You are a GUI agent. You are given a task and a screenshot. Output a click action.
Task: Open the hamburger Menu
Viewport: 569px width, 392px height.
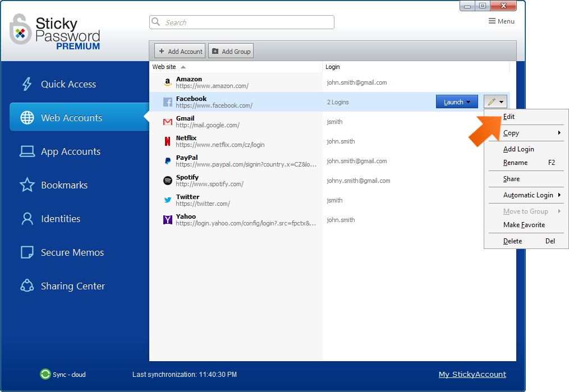tap(502, 21)
